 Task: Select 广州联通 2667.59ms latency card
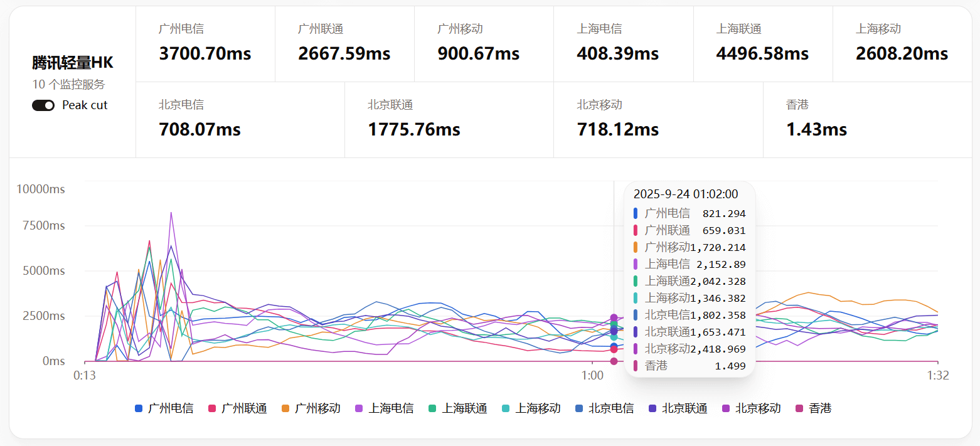pos(344,44)
